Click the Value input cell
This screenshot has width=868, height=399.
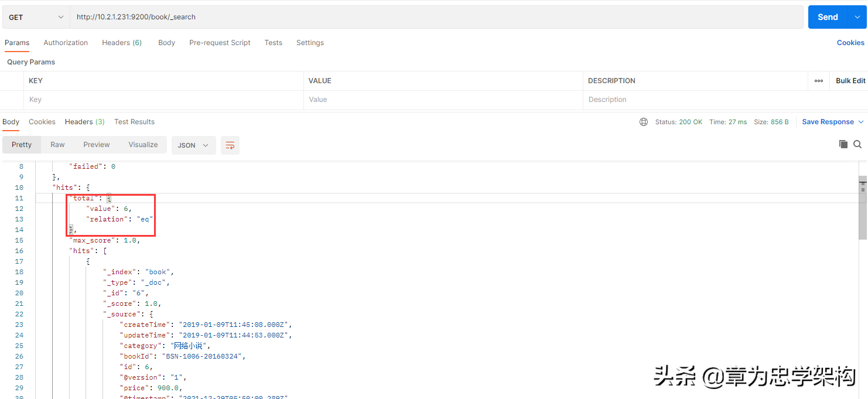coord(443,100)
